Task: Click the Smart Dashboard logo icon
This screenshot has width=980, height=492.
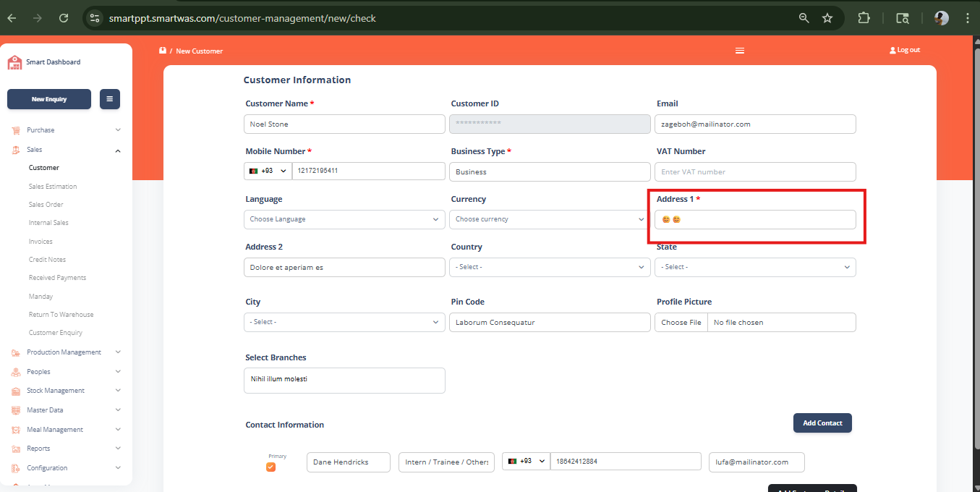Action: pyautogui.click(x=14, y=62)
